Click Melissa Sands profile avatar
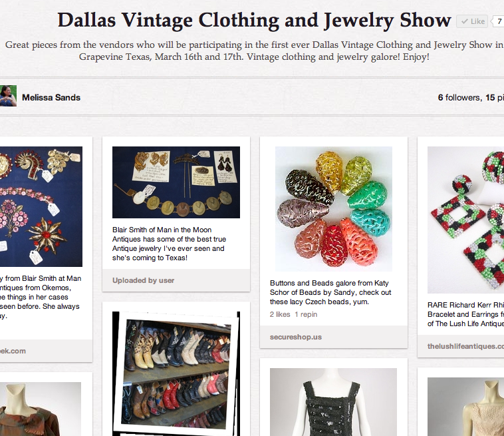The image size is (504, 436). (8, 96)
